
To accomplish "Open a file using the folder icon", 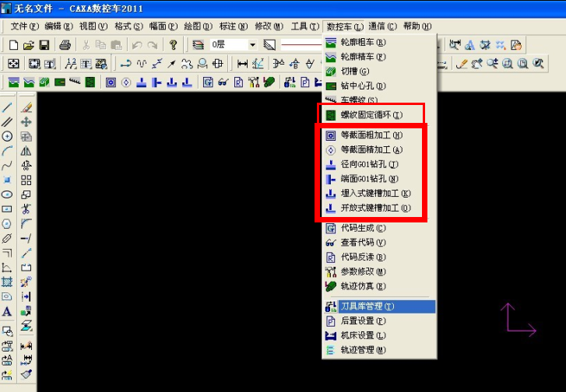I will pyautogui.click(x=29, y=44).
